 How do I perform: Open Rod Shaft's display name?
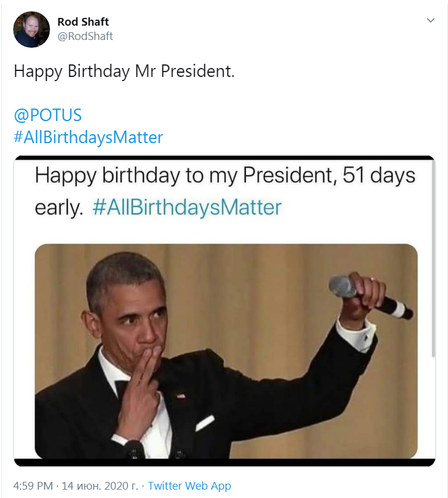[x=83, y=21]
